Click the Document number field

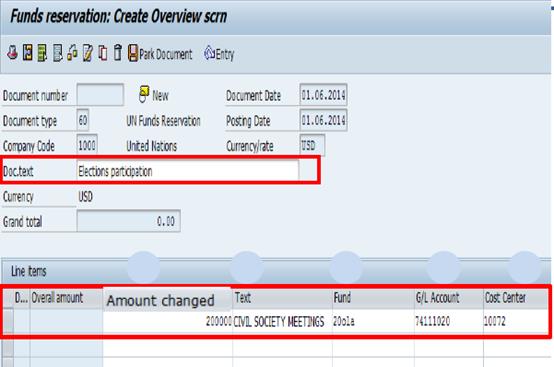pyautogui.click(x=100, y=95)
